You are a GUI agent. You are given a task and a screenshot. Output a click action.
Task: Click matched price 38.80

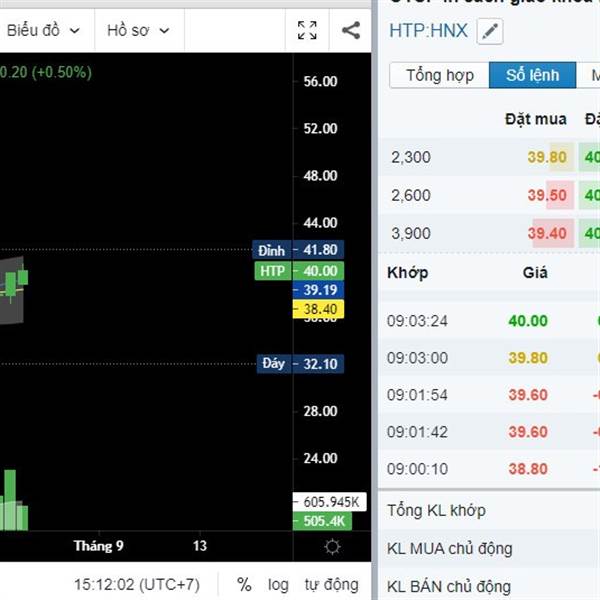point(528,469)
